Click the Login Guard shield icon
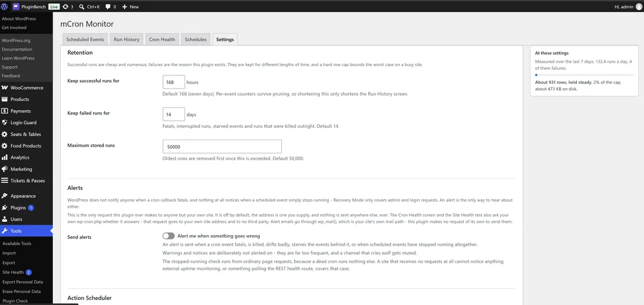The height and width of the screenshot is (305, 644). [x=5, y=122]
